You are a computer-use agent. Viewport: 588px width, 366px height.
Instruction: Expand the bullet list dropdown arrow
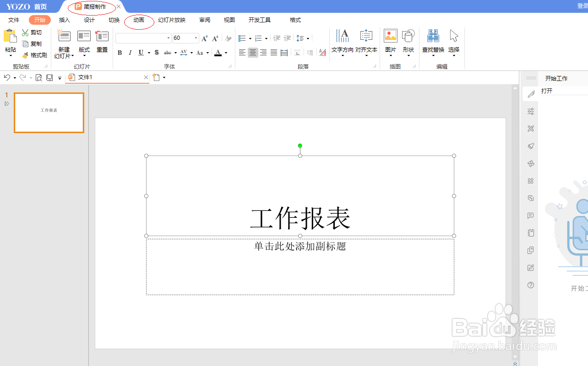(x=250, y=39)
